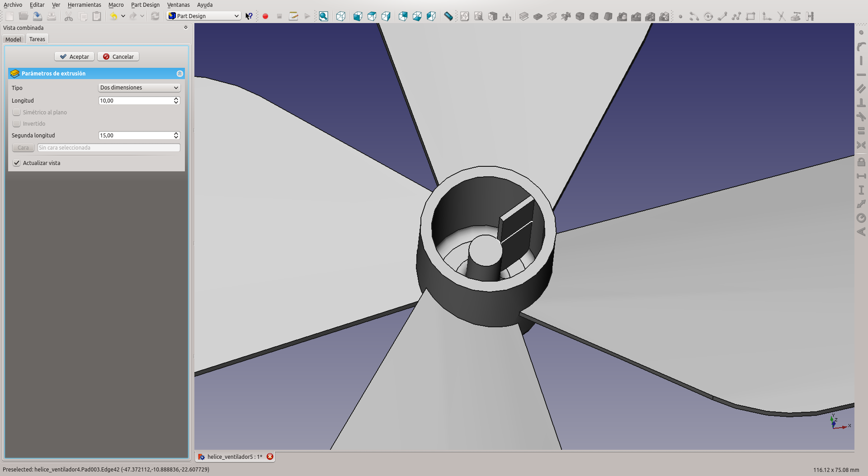
Task: Click the undo arrow icon
Action: tap(113, 16)
